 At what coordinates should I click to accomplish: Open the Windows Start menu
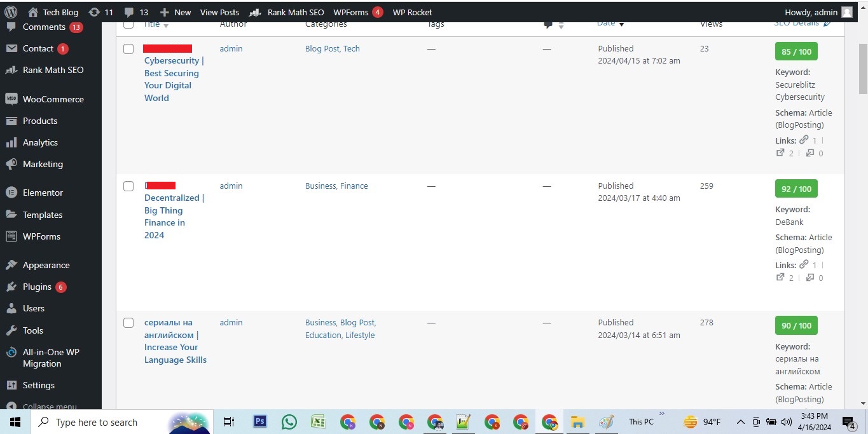[x=15, y=422]
